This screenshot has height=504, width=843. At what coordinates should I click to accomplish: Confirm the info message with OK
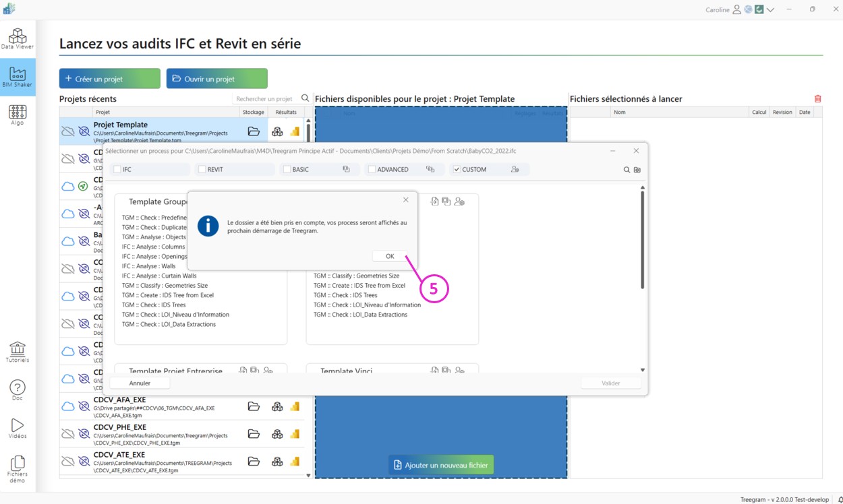click(390, 256)
